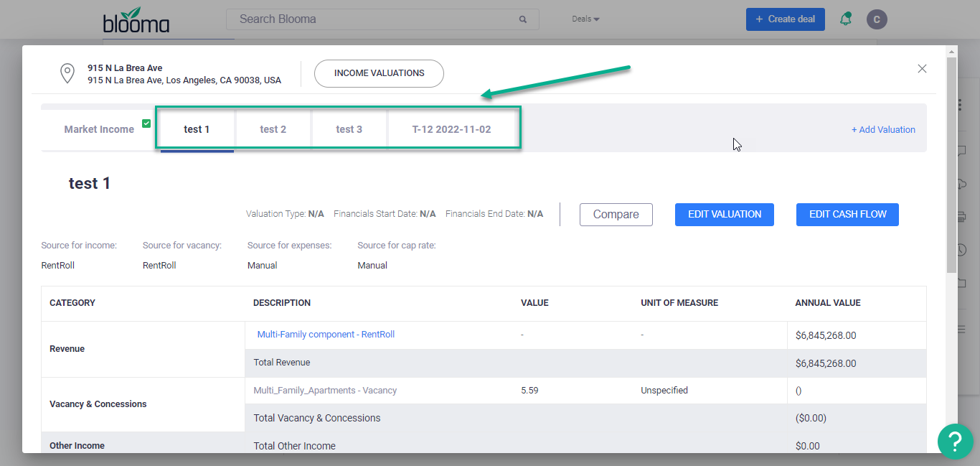The image size is (980, 466).
Task: Open the T-12 2022-11-02 tab
Action: (452, 129)
